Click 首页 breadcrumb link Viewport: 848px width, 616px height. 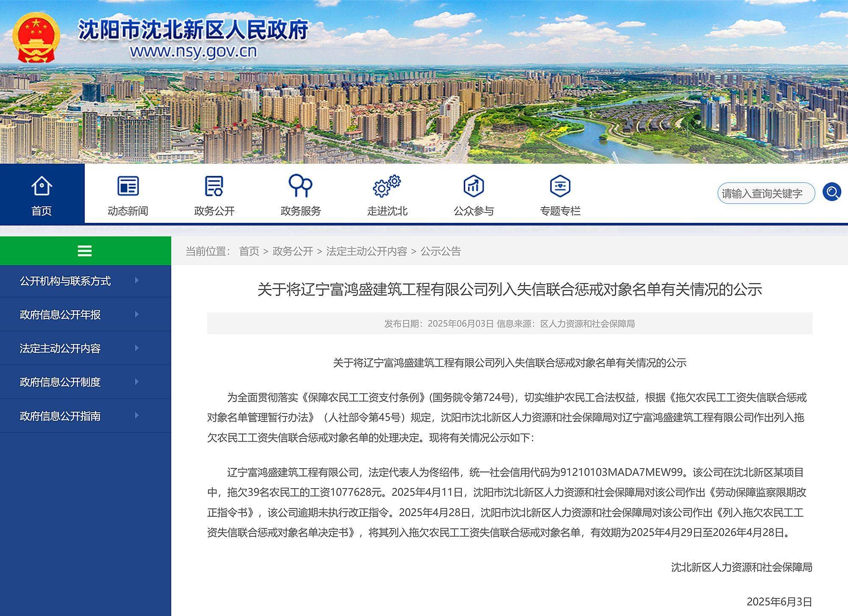pyautogui.click(x=249, y=251)
